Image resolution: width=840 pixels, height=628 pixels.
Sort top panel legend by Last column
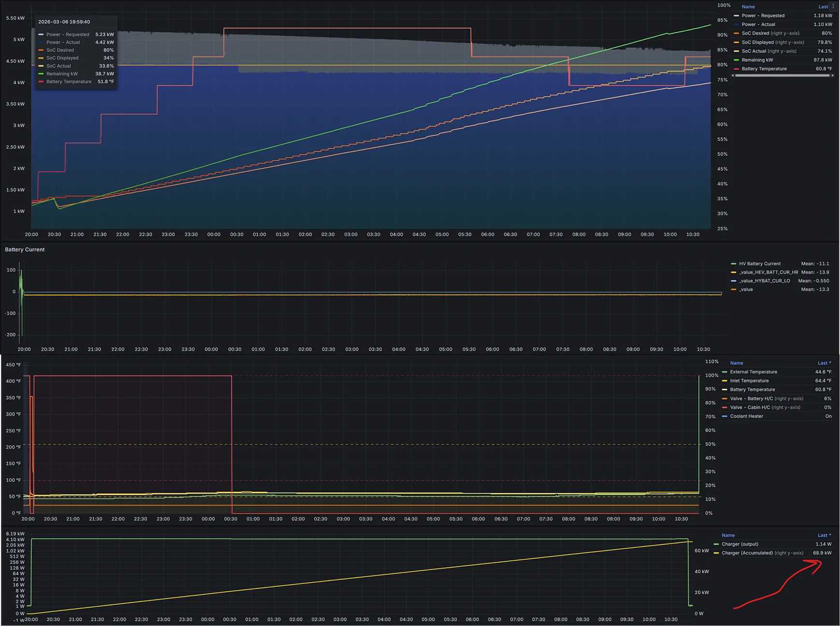coord(823,7)
